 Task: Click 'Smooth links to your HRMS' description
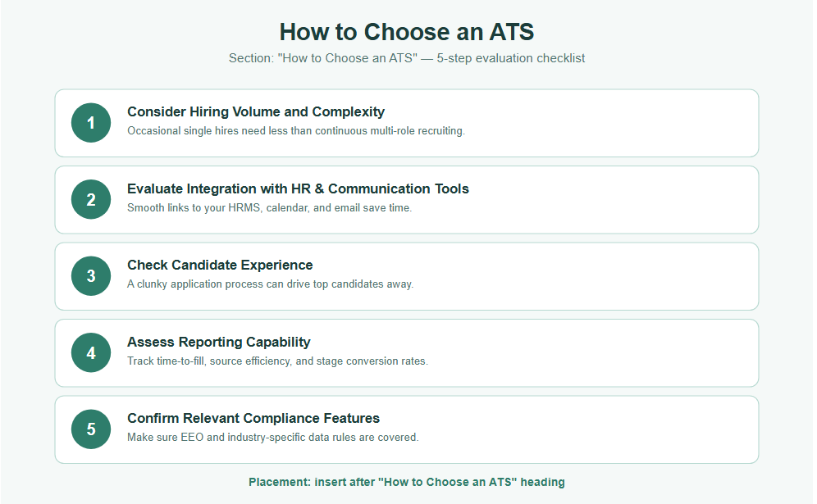(x=269, y=207)
